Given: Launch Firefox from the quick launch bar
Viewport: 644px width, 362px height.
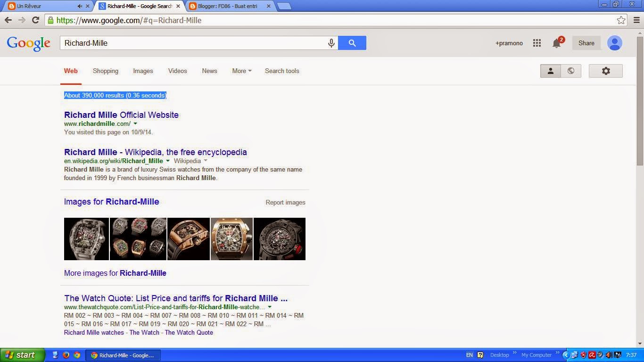Looking at the screenshot, I should pyautogui.click(x=66, y=355).
